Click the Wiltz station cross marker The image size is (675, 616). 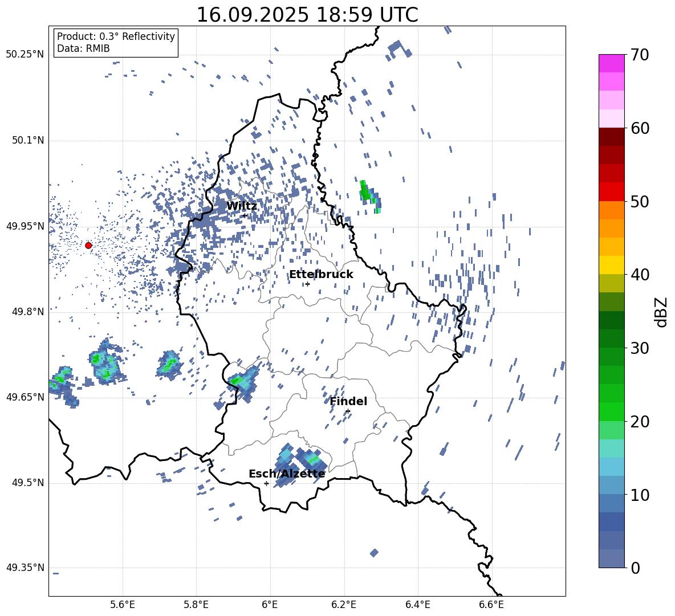[245, 215]
